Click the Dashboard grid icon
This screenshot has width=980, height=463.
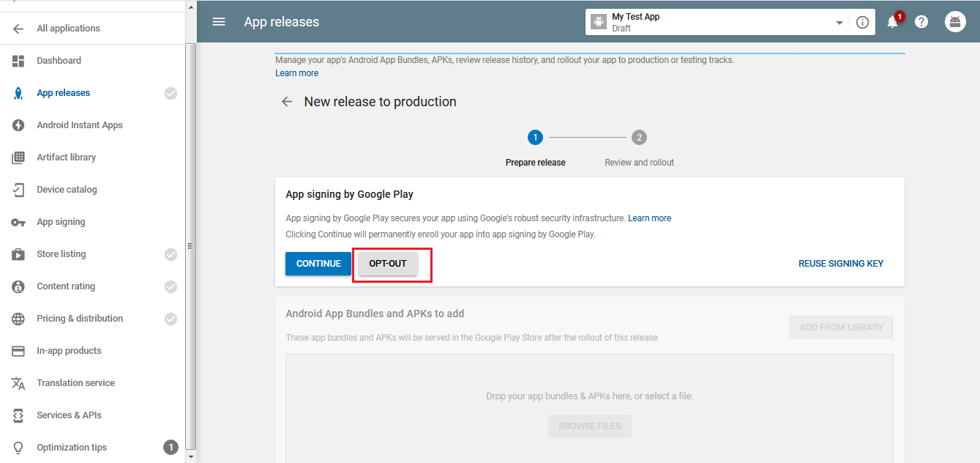(18, 61)
